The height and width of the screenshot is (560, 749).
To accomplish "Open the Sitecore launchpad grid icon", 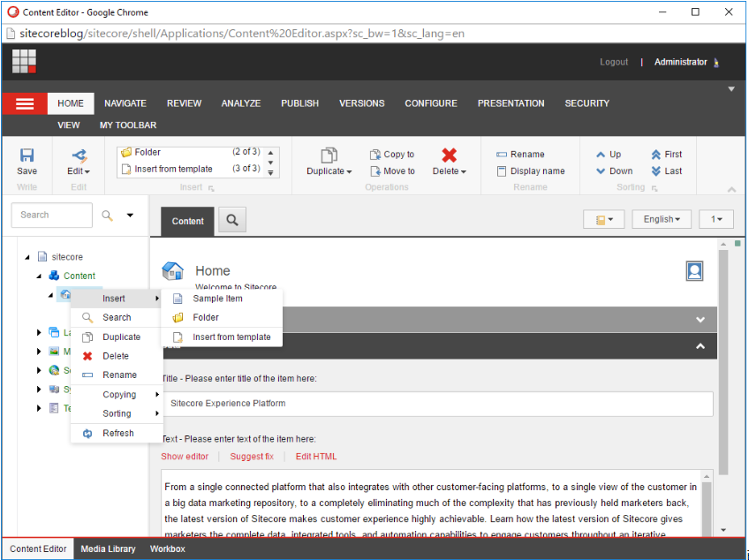I will point(24,61).
